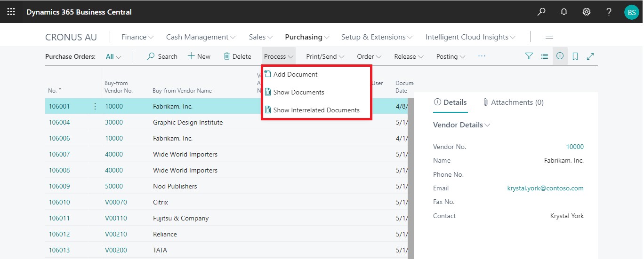The image size is (644, 259).
Task: Open the settings gear icon
Action: point(587,12)
